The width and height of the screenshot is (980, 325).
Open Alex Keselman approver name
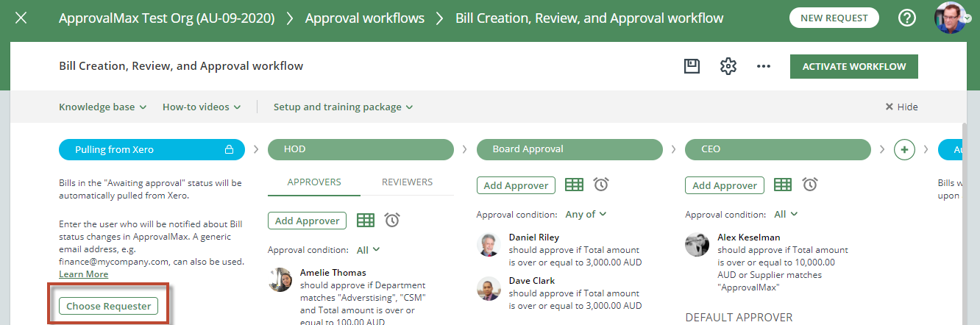tap(749, 238)
